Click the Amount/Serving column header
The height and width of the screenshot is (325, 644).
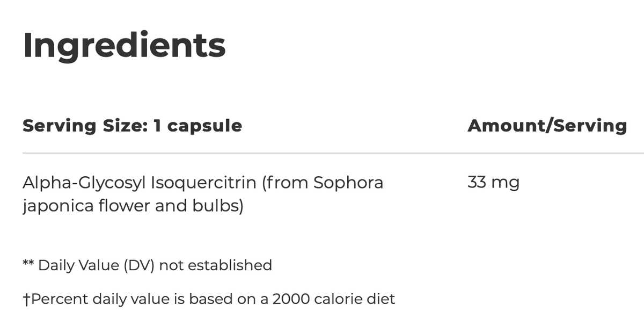click(547, 126)
